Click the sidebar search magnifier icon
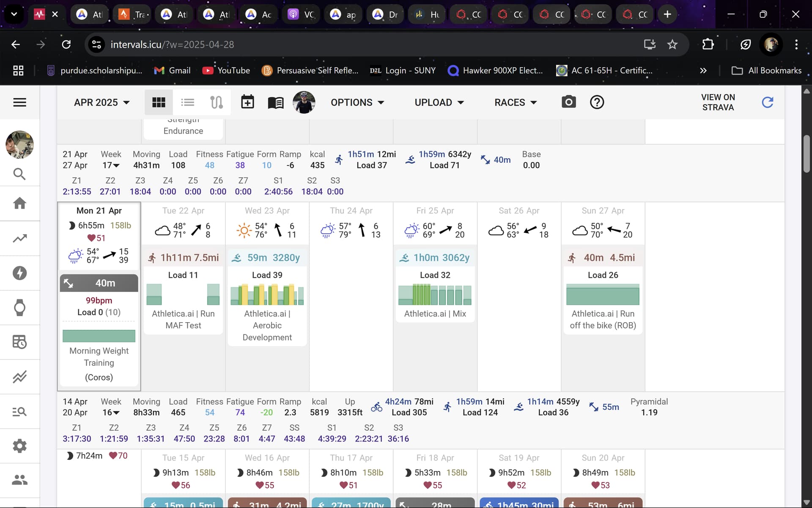This screenshot has height=508, width=812. click(x=19, y=174)
